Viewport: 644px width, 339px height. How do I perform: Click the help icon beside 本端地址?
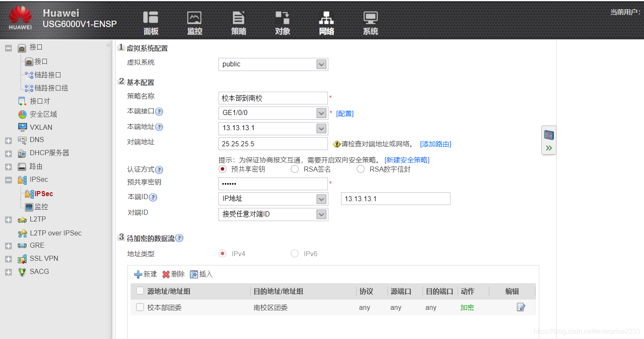click(159, 127)
